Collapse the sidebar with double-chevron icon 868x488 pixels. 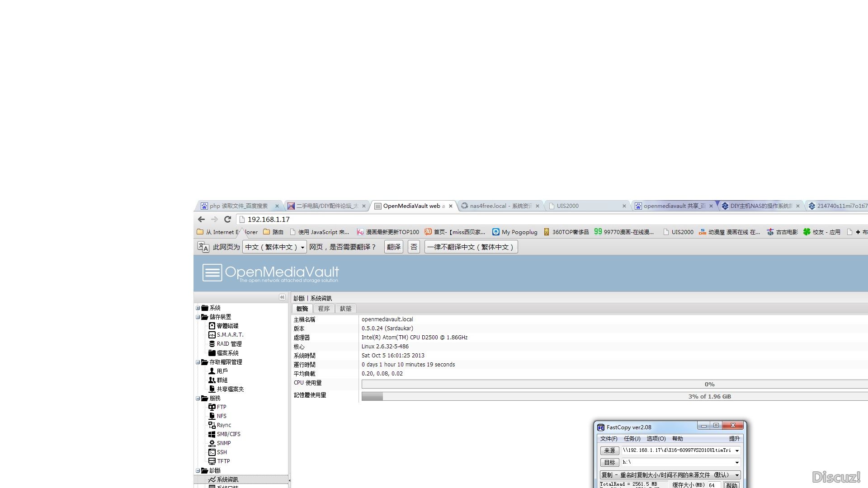pyautogui.click(x=282, y=297)
